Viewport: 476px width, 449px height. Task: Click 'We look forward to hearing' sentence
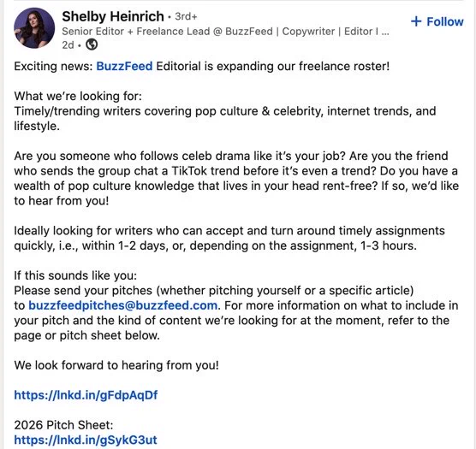(x=116, y=365)
